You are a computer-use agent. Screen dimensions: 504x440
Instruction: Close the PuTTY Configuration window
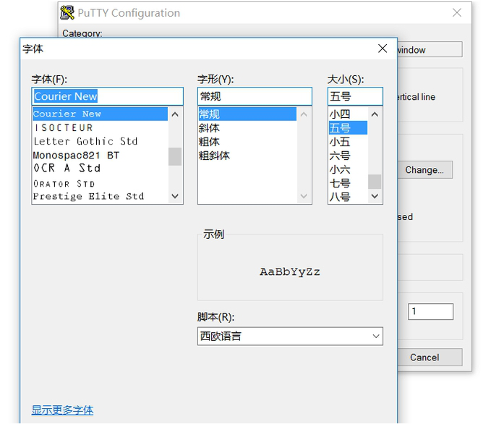457,13
